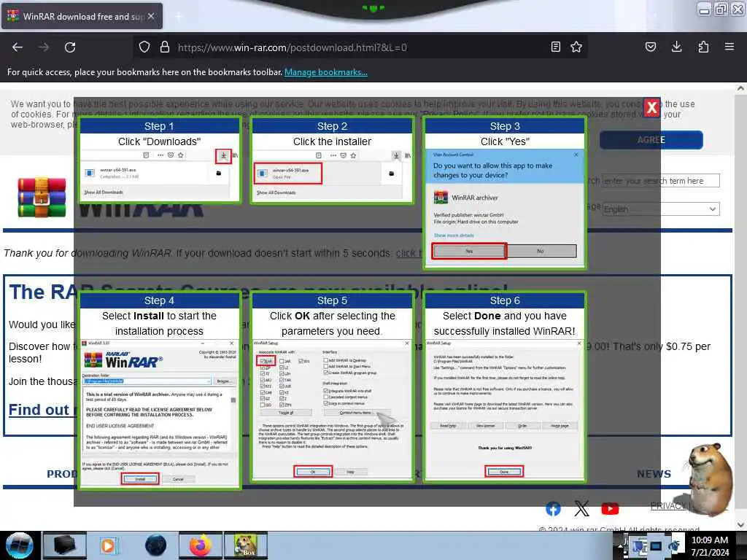Minimize the Firefox window
The width and height of the screenshot is (747, 560).
(x=704, y=9)
